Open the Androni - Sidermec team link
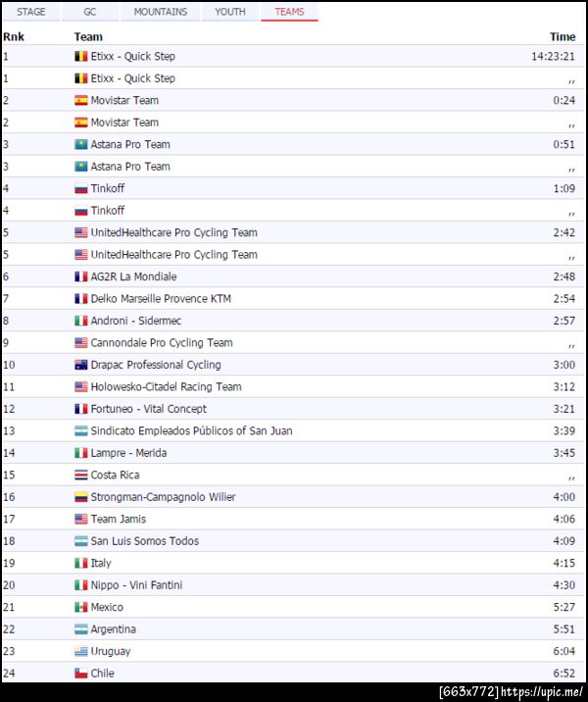This screenshot has width=588, height=702. (135, 321)
